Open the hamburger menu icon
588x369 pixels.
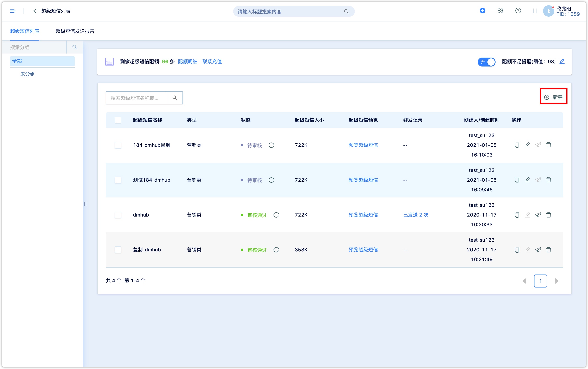[13, 11]
